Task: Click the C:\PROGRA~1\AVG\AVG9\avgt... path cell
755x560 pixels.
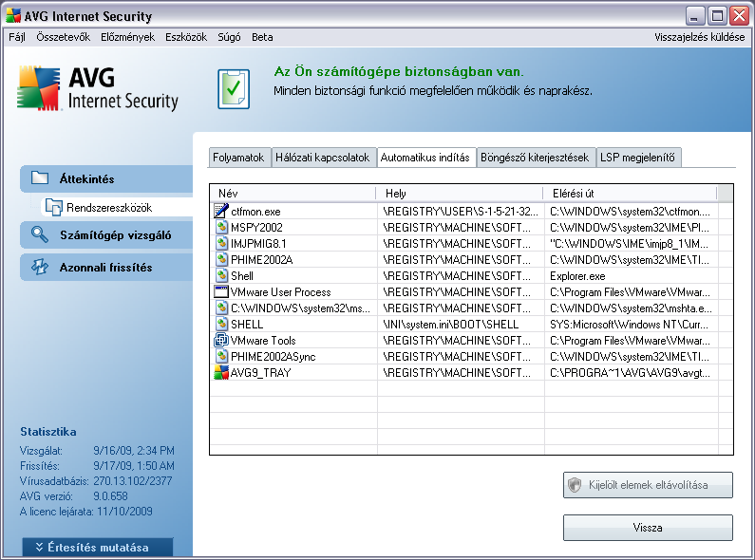Action: [x=630, y=372]
